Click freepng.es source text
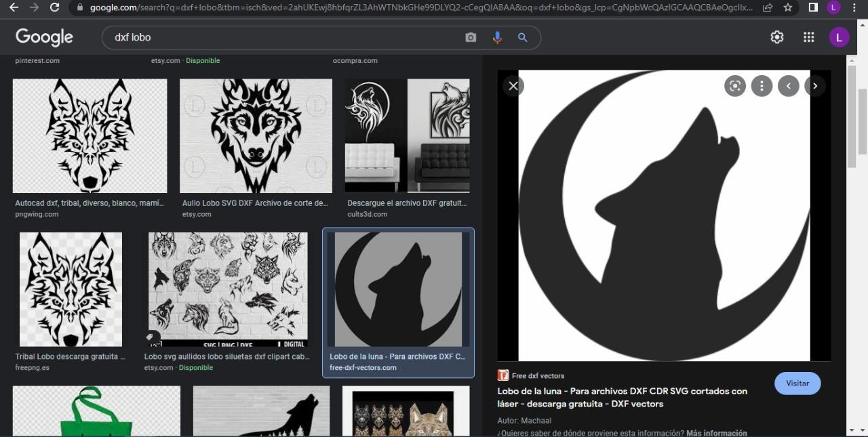Image resolution: width=868 pixels, height=437 pixels. tap(33, 368)
